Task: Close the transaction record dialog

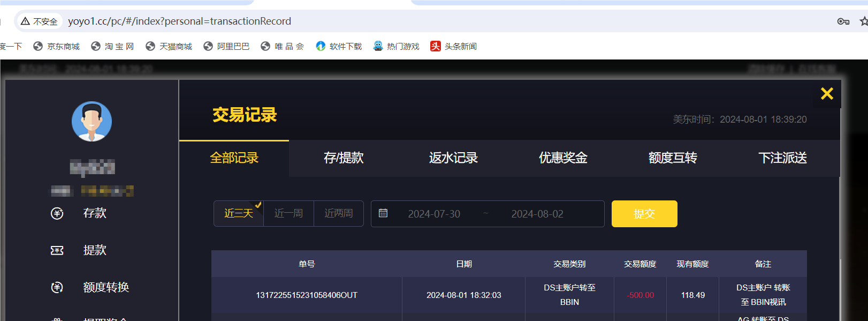Action: 827,94
